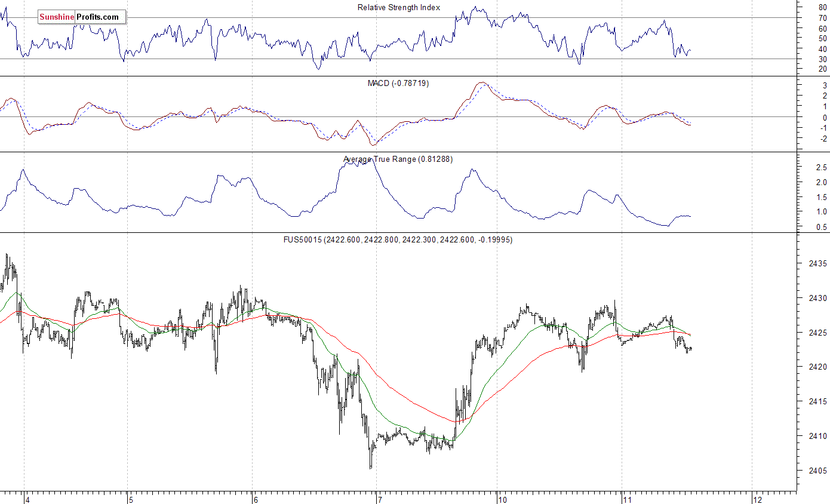Click the 2425 price axis label
This screenshot has width=830, height=504.
coord(818,333)
